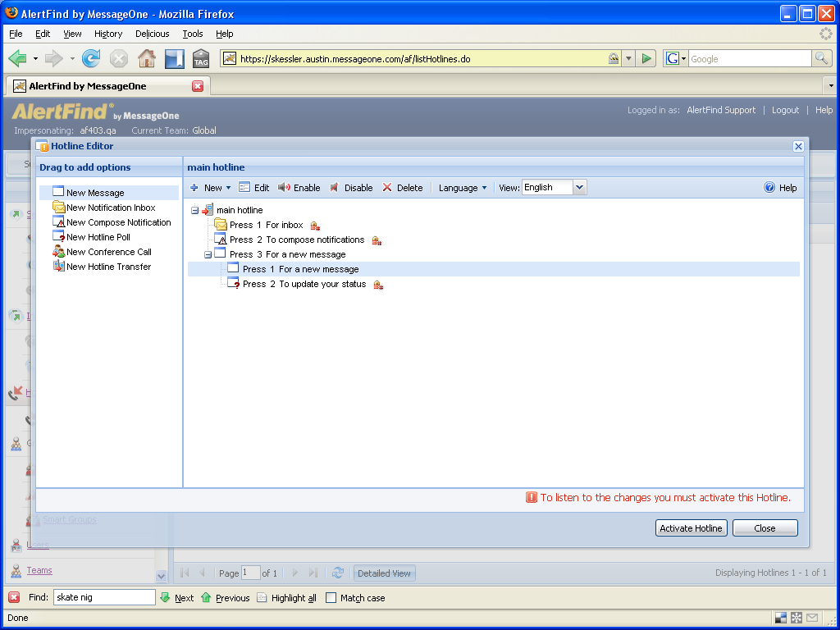Click the refresh icon in paging bar
Screen dimensions: 840x630
(x=337, y=573)
